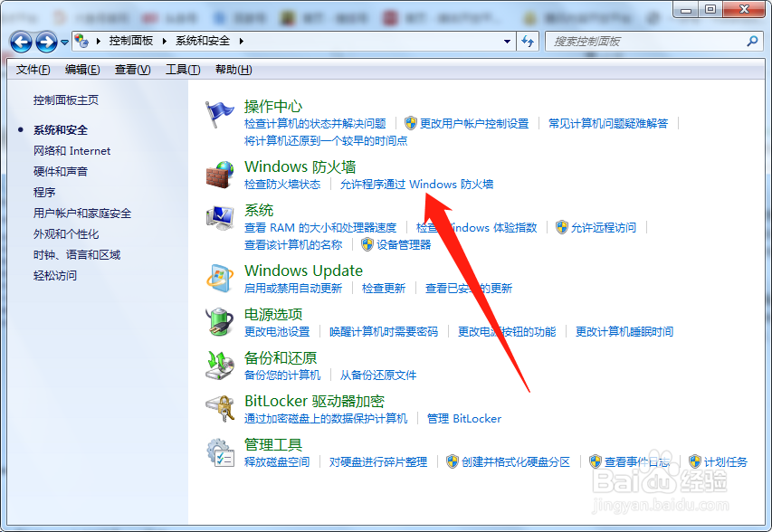The height and width of the screenshot is (532, 772).
Task: Select 程序 in sidebar
Action: (43, 192)
